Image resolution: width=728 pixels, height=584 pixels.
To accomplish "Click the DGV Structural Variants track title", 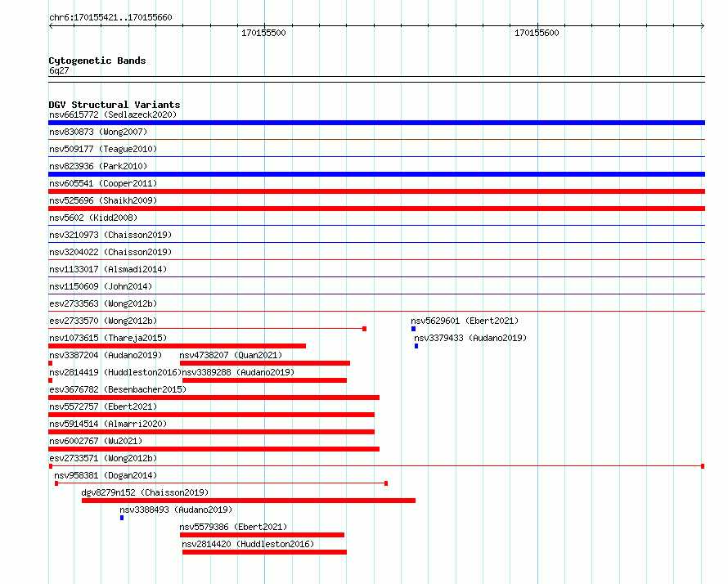I will click(x=115, y=105).
